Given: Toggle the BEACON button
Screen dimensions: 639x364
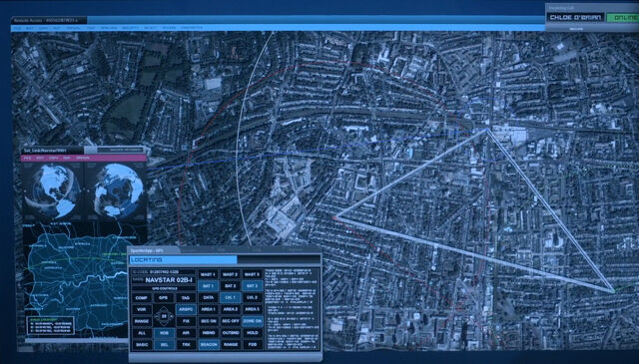Looking at the screenshot, I should point(209,344).
